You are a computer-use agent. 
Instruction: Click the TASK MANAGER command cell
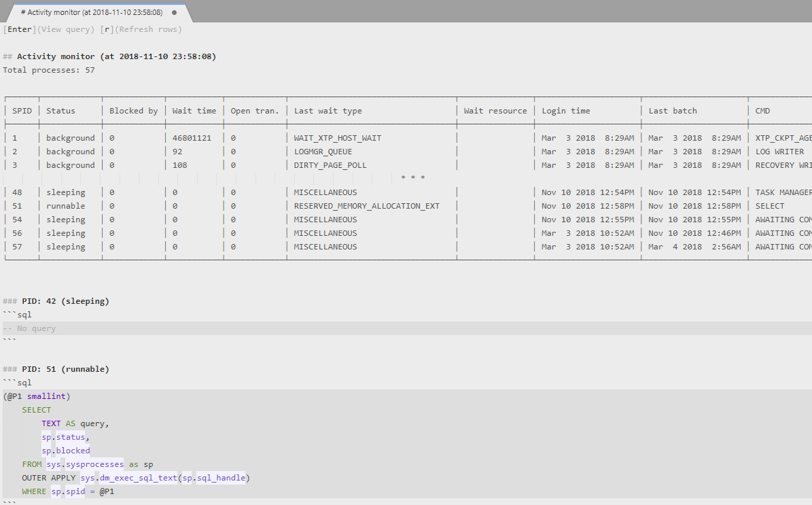(783, 192)
